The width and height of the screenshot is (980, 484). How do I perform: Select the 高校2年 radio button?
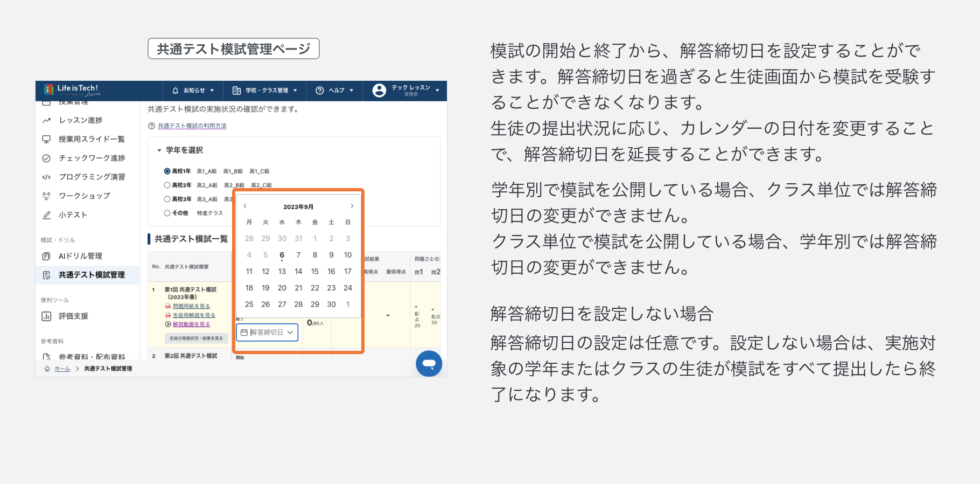[x=167, y=185]
